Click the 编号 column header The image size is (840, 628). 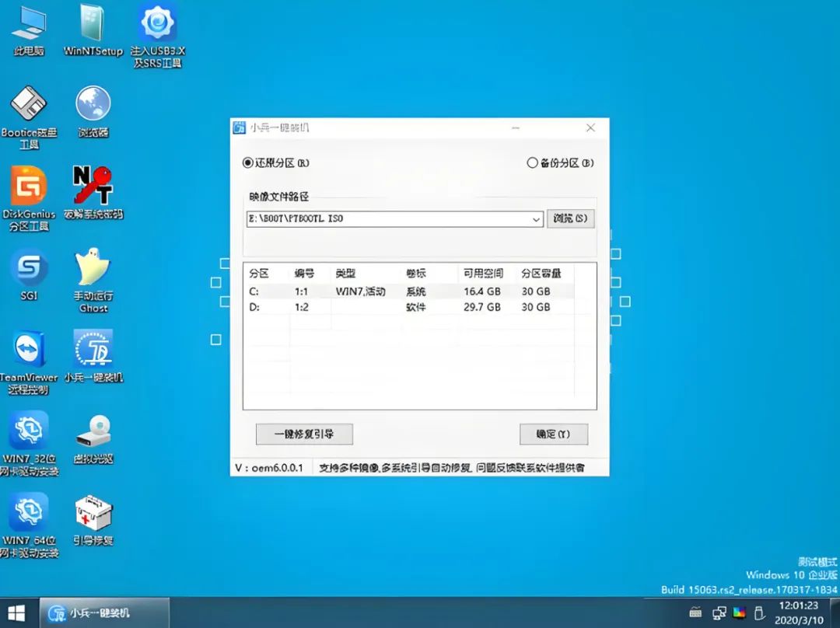click(x=304, y=274)
